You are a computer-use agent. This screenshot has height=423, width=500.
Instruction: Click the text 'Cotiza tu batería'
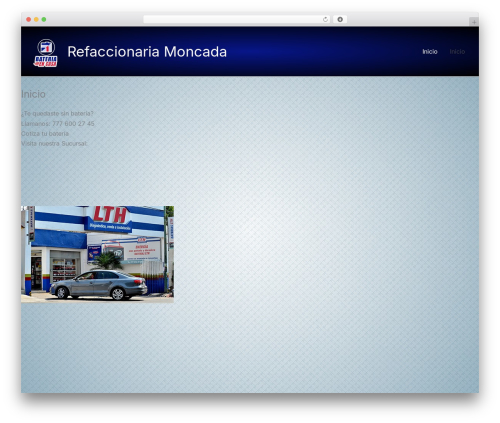45,133
